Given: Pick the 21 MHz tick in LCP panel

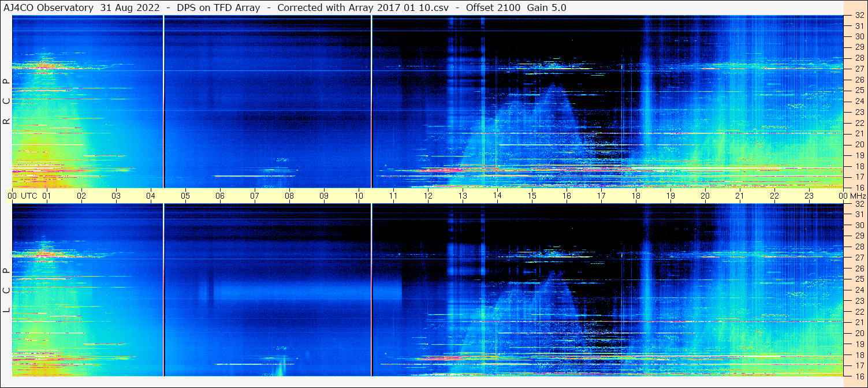Looking at the screenshot, I should point(858,323).
